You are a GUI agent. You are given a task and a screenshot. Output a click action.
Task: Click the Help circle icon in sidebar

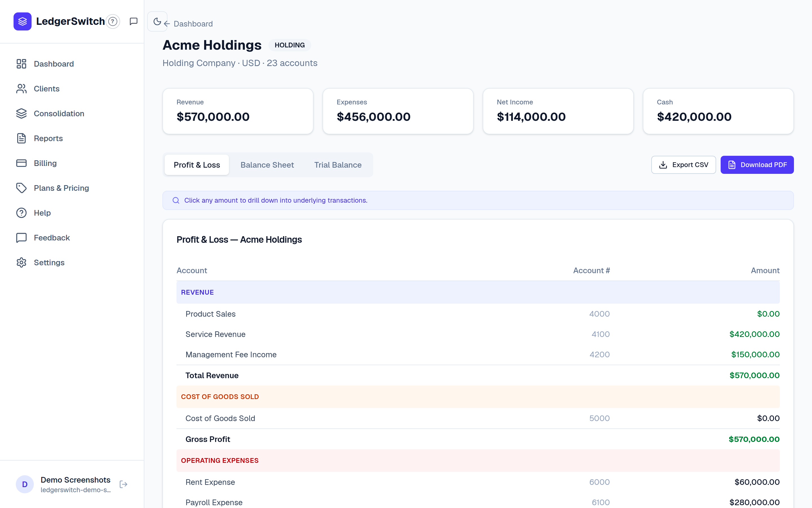[x=21, y=213]
